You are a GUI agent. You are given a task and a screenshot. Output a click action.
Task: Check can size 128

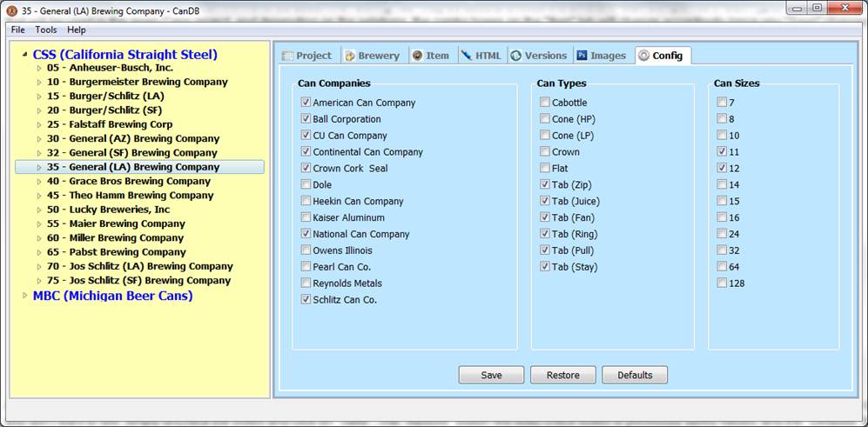coord(722,284)
